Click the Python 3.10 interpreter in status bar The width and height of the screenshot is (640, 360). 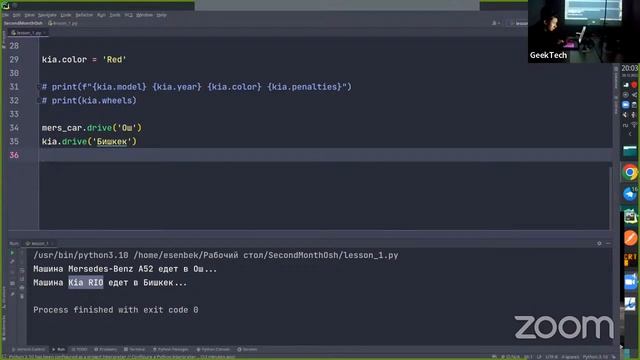(596, 357)
